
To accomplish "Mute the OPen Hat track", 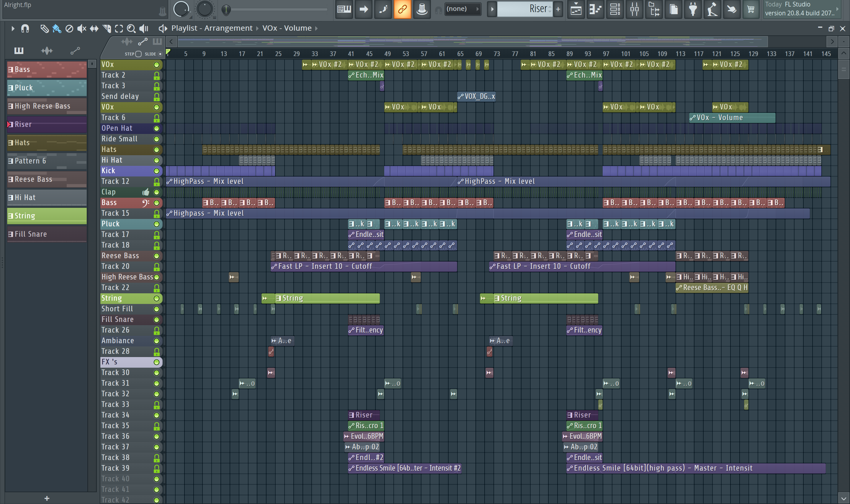I will click(x=156, y=128).
